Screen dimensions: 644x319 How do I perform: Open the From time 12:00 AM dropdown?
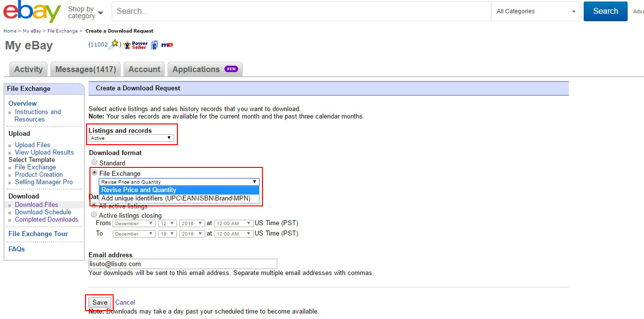233,223
